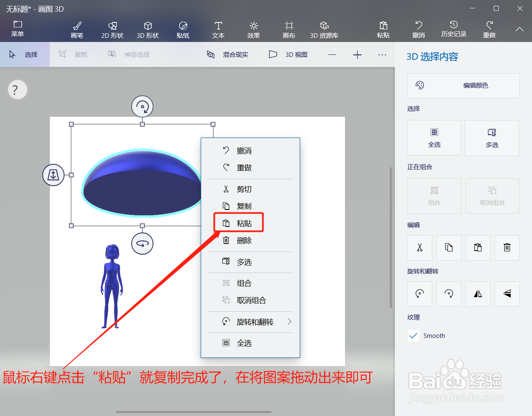Click the horizontal scrollbar below the canvas
This screenshot has width=532, height=416.
pyautogui.click(x=193, y=411)
